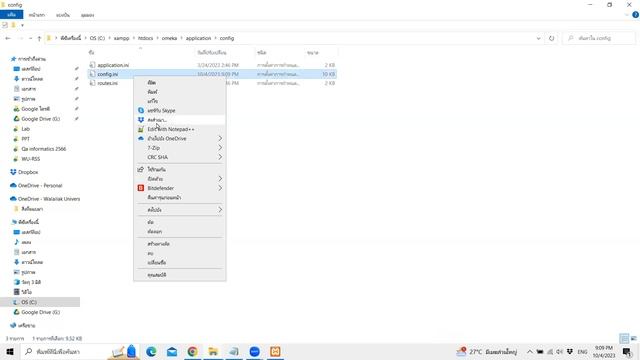Jump to xampp in the breadcrumb path
The width and height of the screenshot is (640, 360).
point(121,38)
